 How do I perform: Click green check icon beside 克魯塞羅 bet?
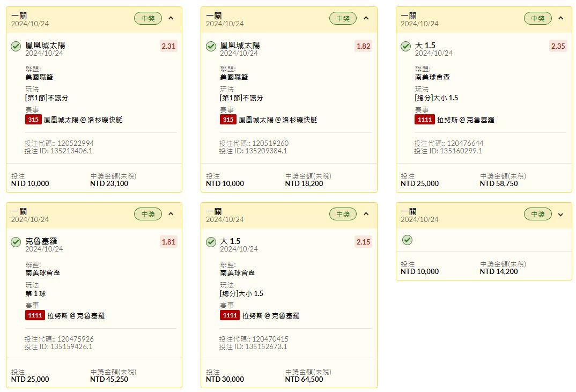16,242
